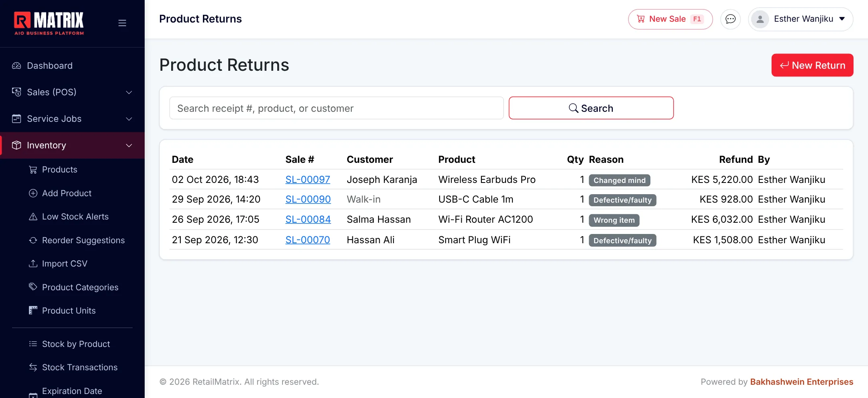Click the Dashboard gauge icon
This screenshot has width=868, height=398.
(16, 66)
